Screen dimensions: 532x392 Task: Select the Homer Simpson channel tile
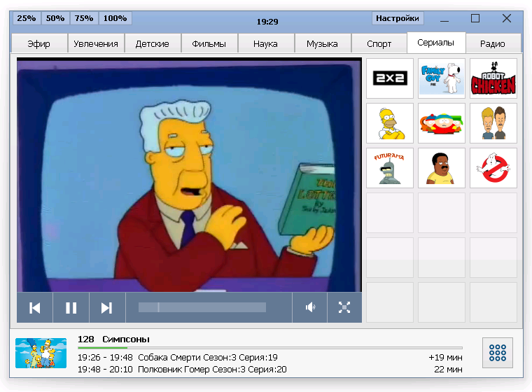click(390, 123)
